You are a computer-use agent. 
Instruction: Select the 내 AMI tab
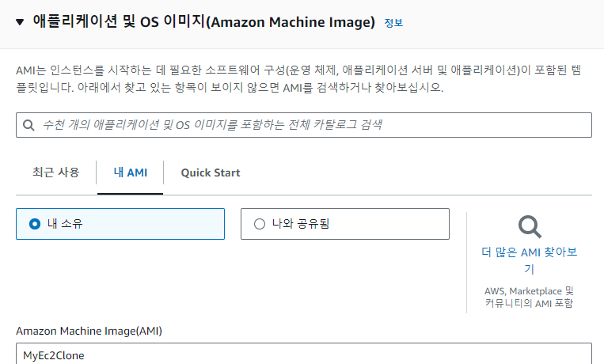click(130, 173)
